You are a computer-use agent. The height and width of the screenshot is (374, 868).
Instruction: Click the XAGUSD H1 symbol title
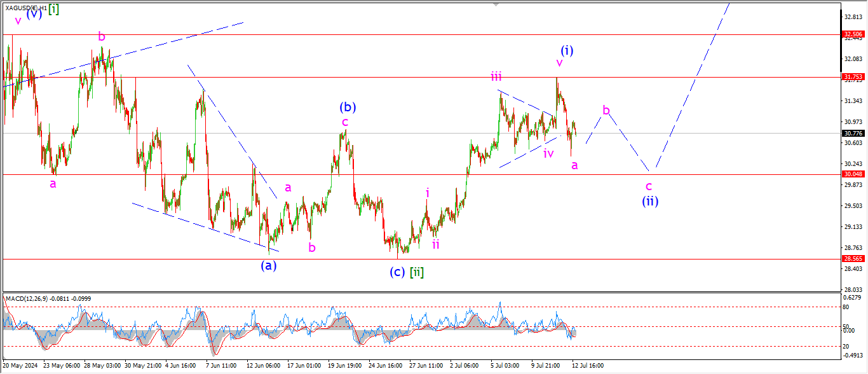[25, 8]
